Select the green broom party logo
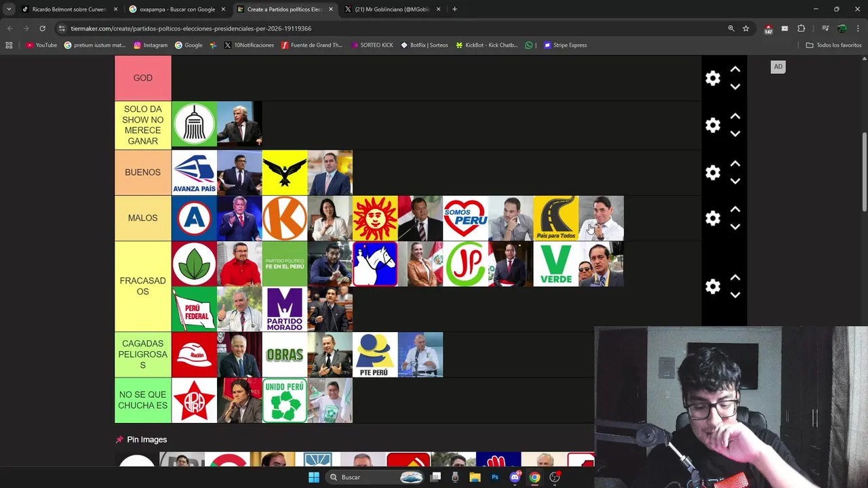This screenshot has width=868, height=488. (x=194, y=125)
